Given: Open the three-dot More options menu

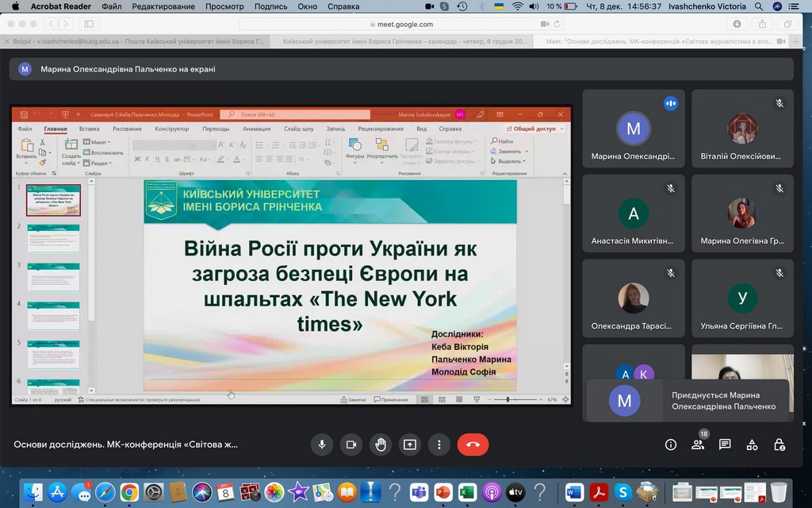Looking at the screenshot, I should (x=439, y=444).
